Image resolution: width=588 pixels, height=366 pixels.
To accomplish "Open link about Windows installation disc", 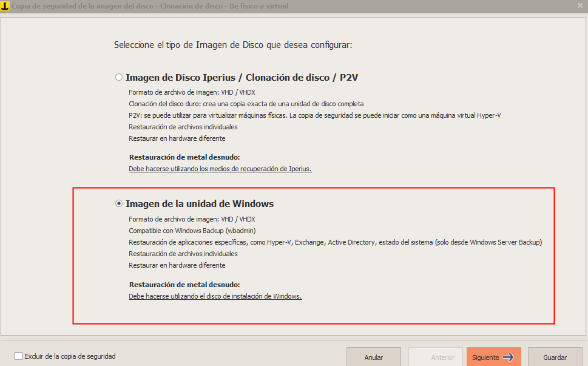I will pos(215,296).
